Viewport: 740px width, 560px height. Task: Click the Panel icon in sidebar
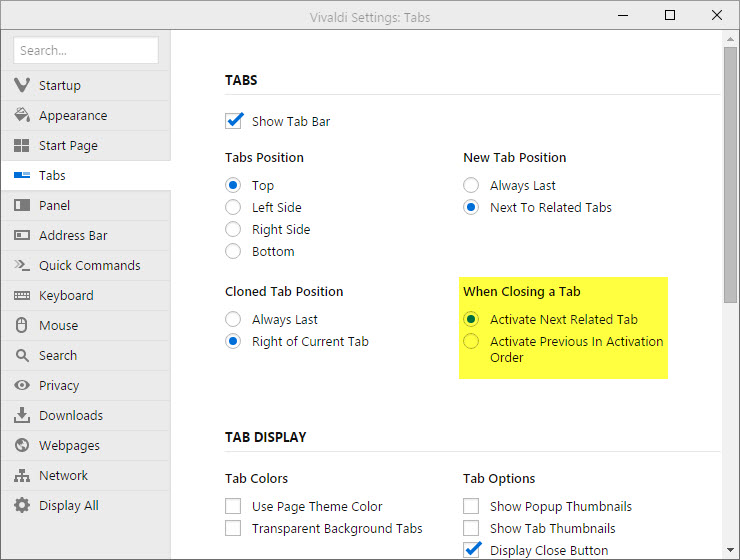pos(22,205)
